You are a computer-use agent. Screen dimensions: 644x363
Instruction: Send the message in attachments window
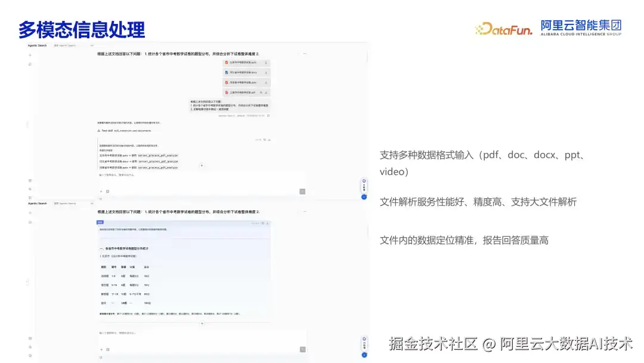coord(302,192)
